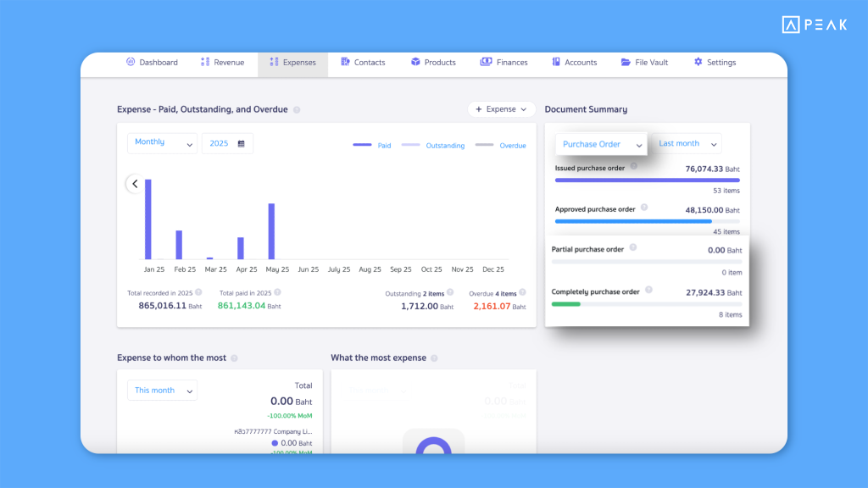868x488 pixels.
Task: Click the + Expense button
Action: tap(501, 109)
